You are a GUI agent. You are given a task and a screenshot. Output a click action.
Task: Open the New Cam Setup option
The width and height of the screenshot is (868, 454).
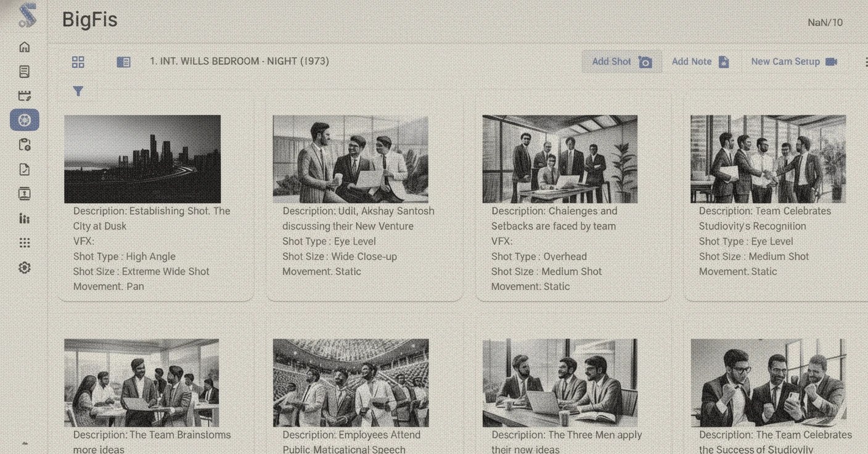coord(793,61)
